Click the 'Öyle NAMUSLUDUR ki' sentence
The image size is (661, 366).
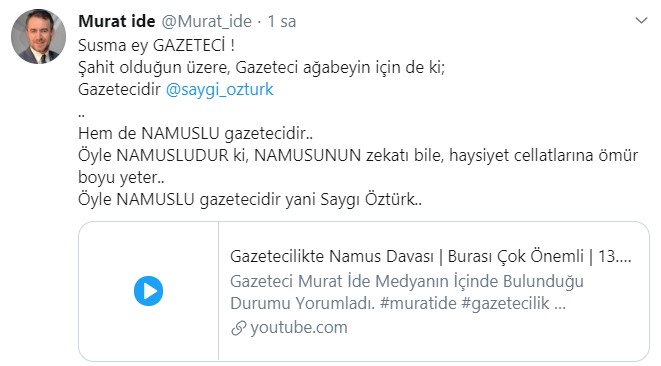pyautogui.click(x=358, y=156)
